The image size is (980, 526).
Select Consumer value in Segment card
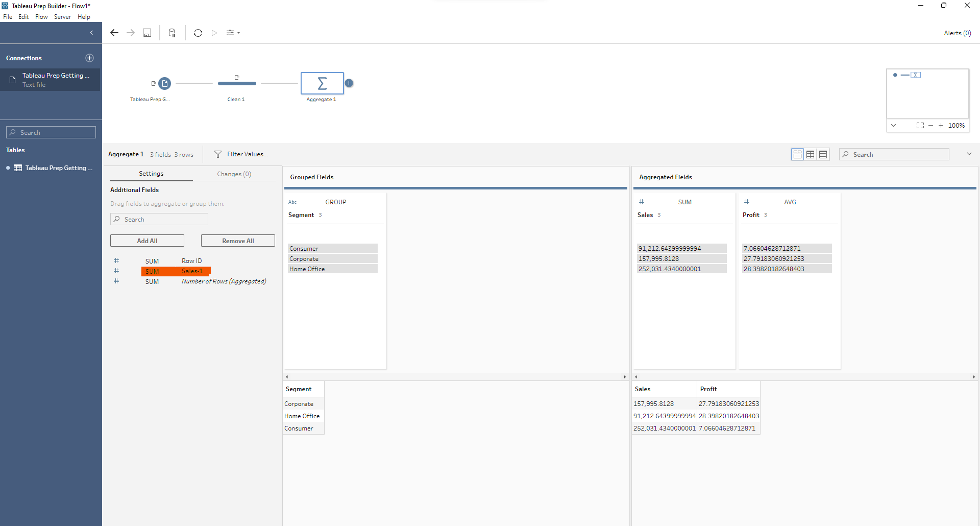[333, 248]
